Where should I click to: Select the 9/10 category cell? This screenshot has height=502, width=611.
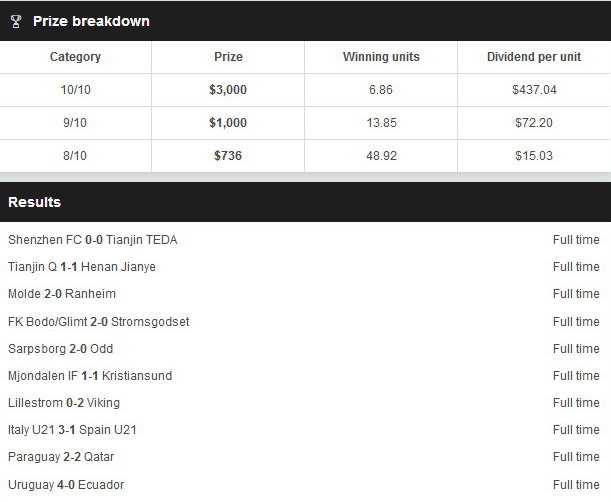click(x=75, y=123)
